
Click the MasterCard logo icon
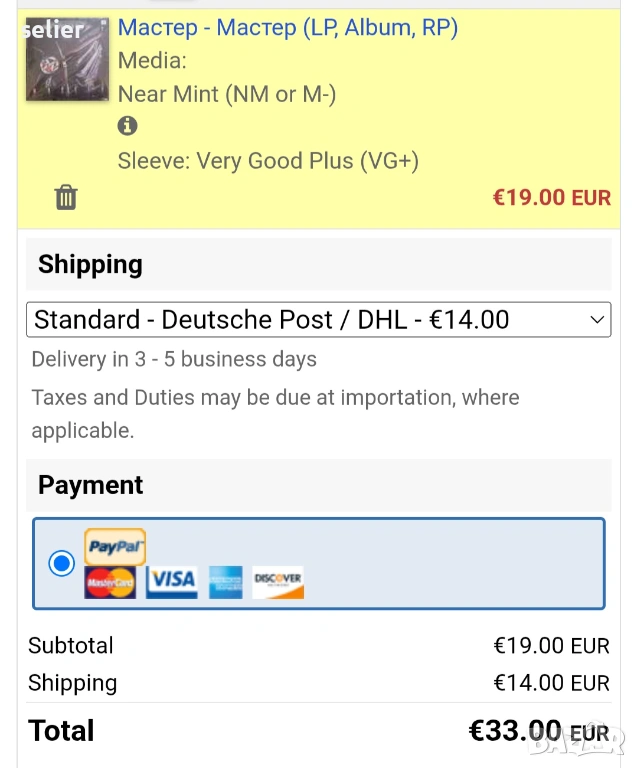coord(110,582)
